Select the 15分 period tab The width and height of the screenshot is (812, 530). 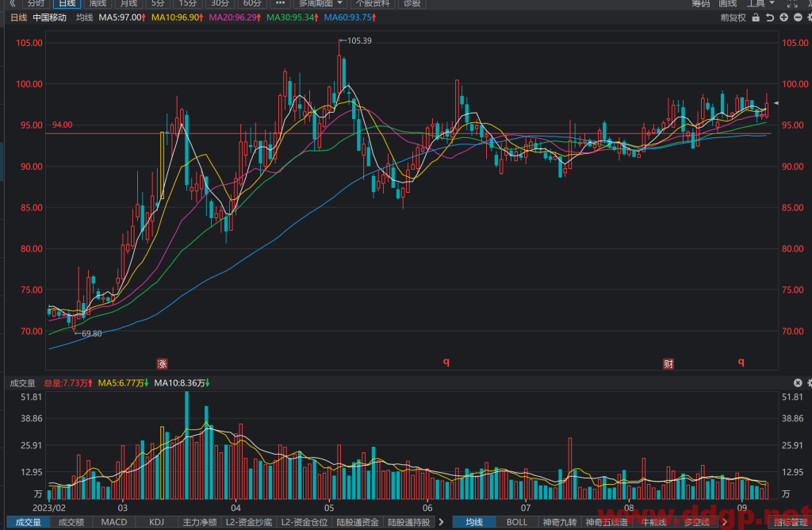point(187,4)
